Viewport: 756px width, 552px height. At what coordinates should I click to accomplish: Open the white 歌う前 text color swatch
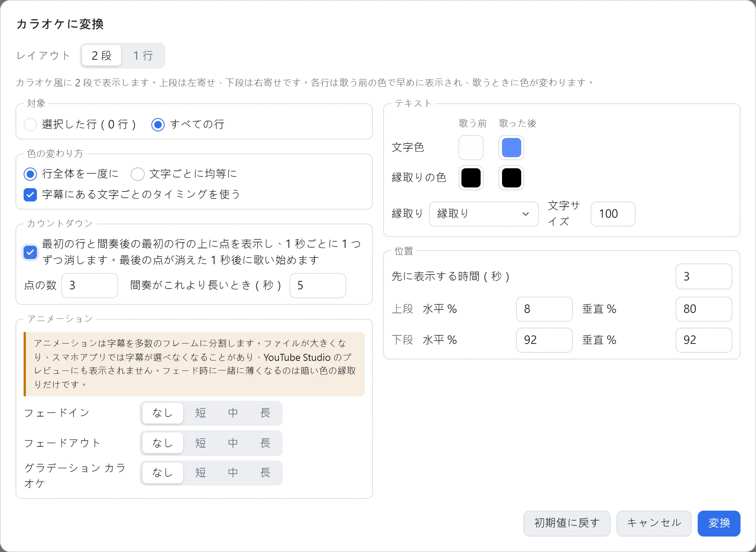471,148
